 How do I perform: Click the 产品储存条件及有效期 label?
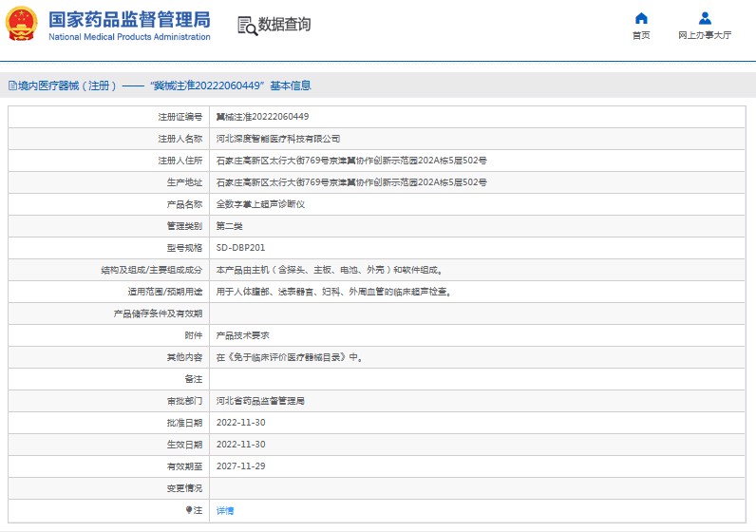158,313
